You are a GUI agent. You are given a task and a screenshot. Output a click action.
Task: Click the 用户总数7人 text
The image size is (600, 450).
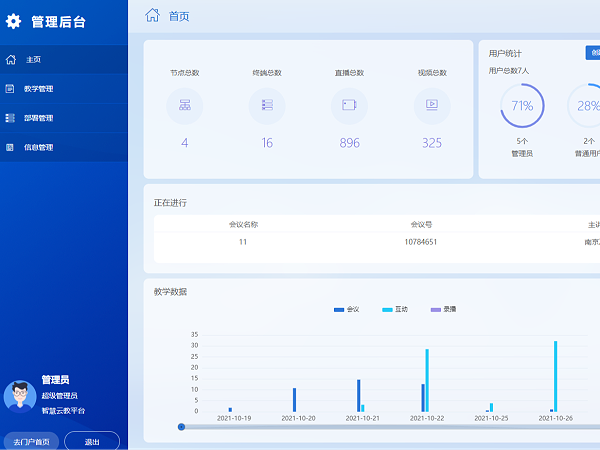pyautogui.click(x=509, y=71)
